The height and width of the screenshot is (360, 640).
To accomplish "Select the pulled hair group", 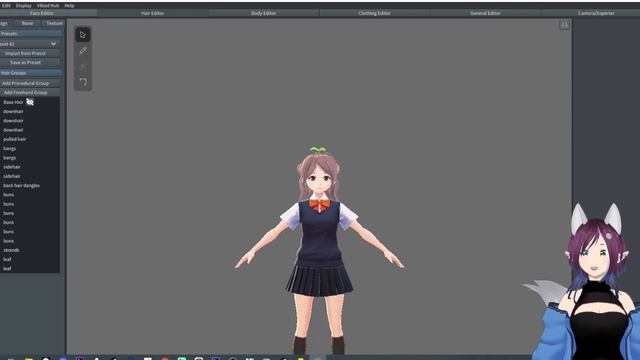I will click(x=29, y=139).
